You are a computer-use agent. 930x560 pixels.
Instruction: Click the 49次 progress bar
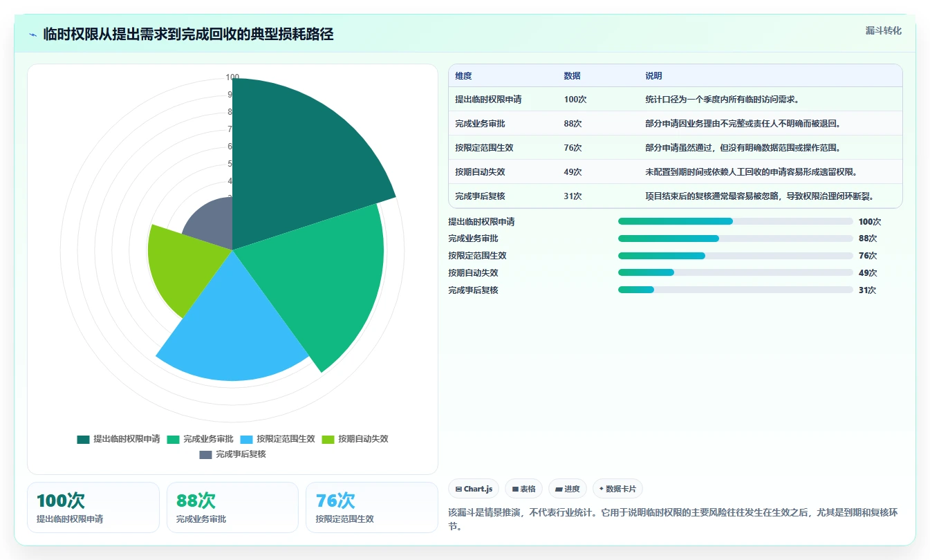click(735, 273)
